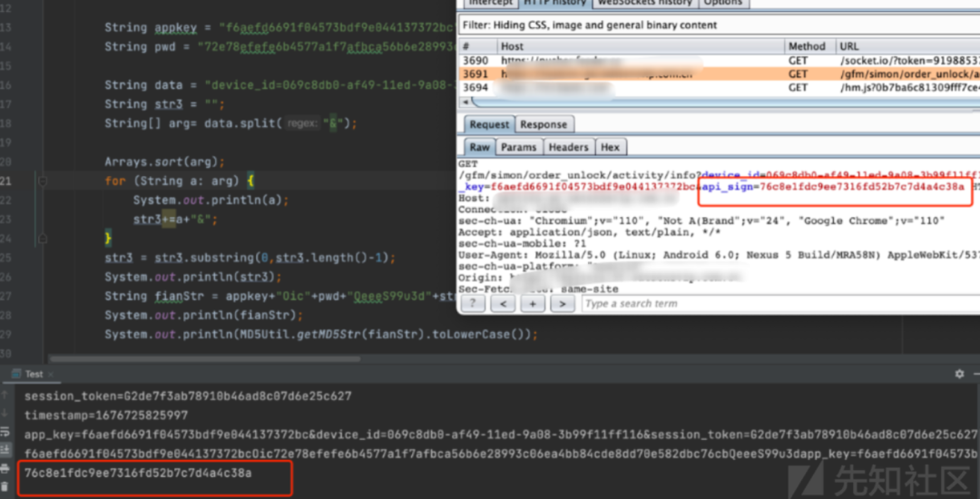Clear all Run console output
The image size is (980, 499).
(x=5, y=486)
